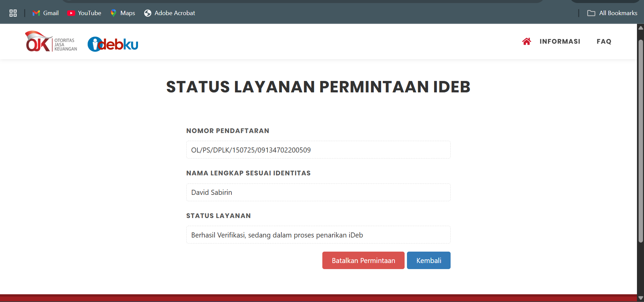644x302 pixels.
Task: Open the YouTube bookmark
Action: click(x=84, y=13)
